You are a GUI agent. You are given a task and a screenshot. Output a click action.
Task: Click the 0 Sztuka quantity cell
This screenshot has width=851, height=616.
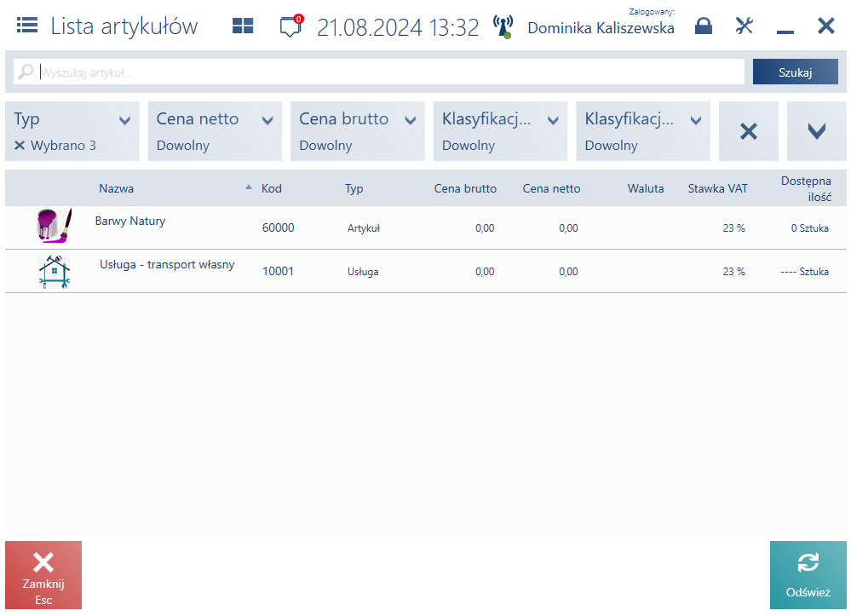(x=810, y=228)
